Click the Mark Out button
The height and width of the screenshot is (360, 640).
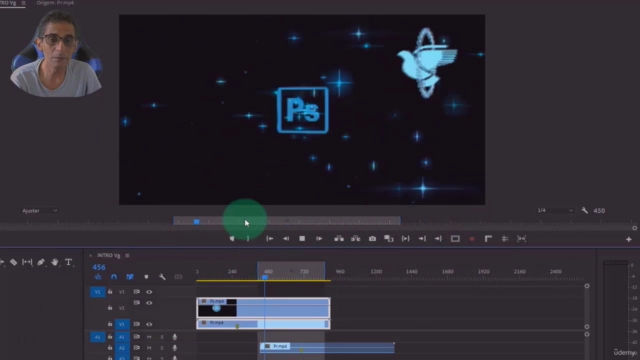point(248,239)
